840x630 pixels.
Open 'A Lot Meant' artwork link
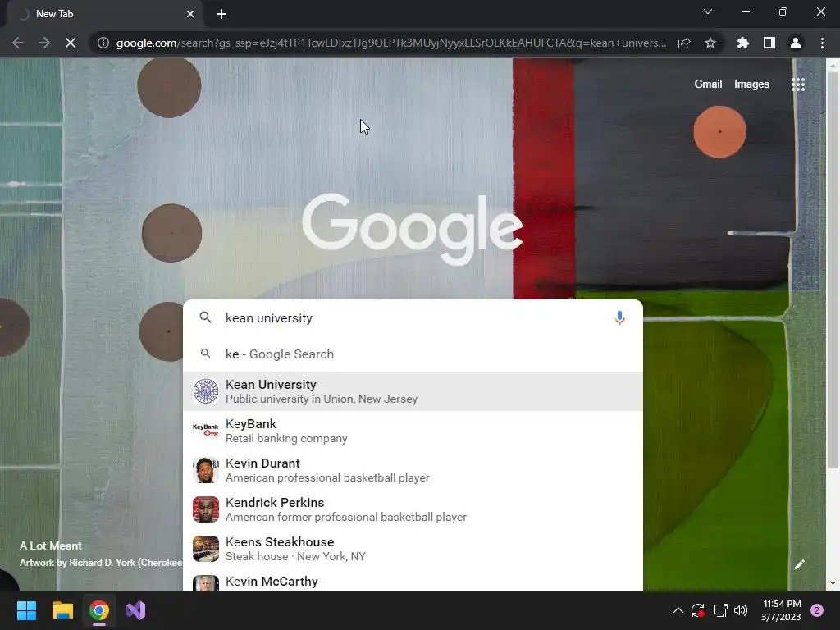[x=51, y=546]
